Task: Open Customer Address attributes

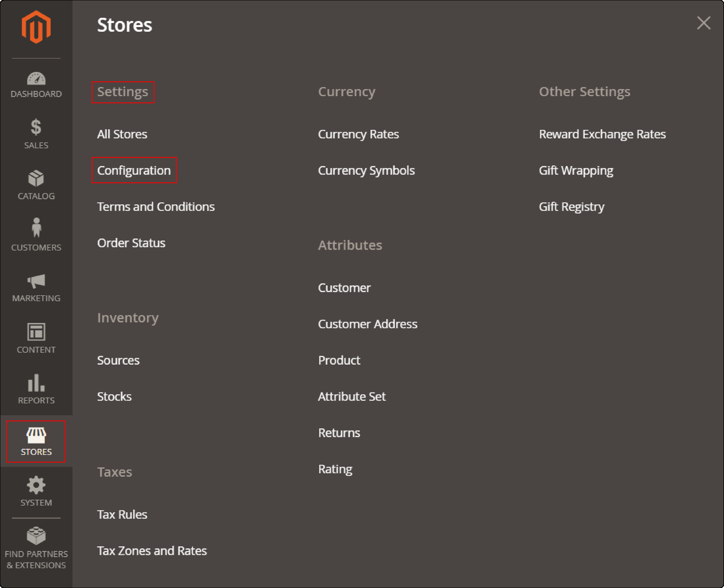Action: pos(368,324)
